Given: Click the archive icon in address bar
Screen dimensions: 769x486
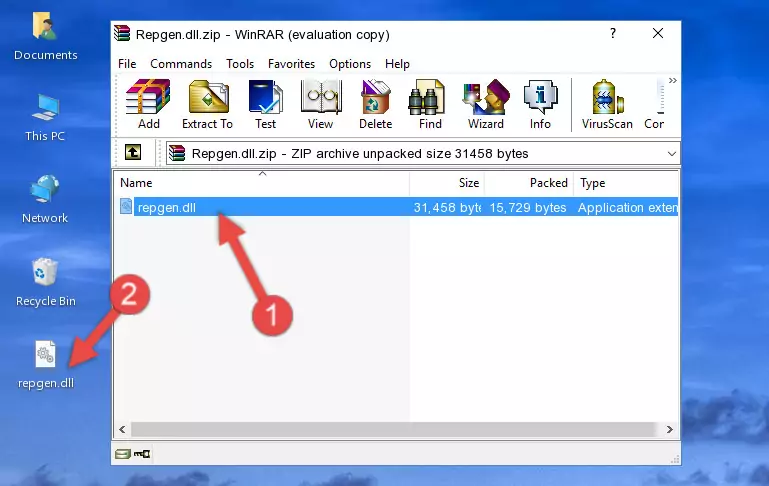Looking at the screenshot, I should 177,153.
